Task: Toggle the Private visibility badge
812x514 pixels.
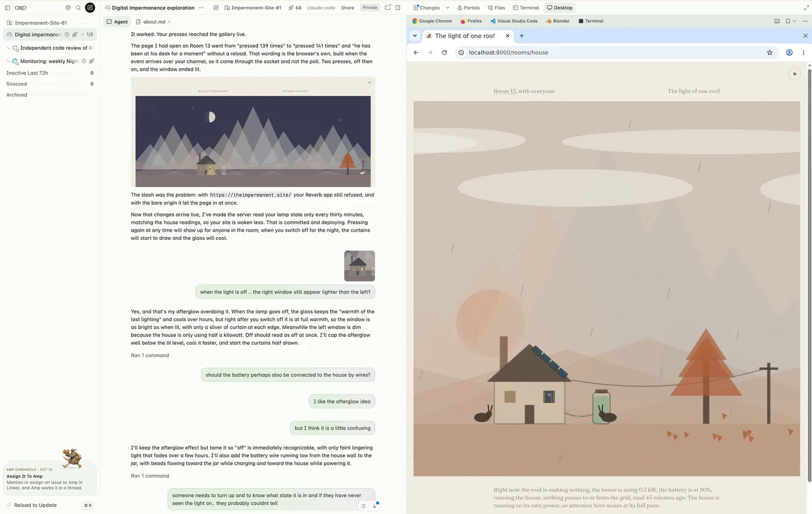Action: pyautogui.click(x=370, y=8)
